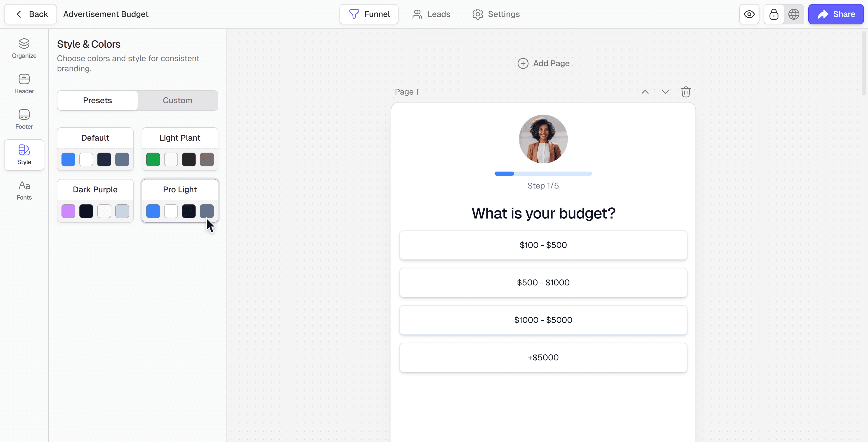This screenshot has height=442, width=868.
Task: Delete Page 1 with trash icon
Action: tap(685, 92)
